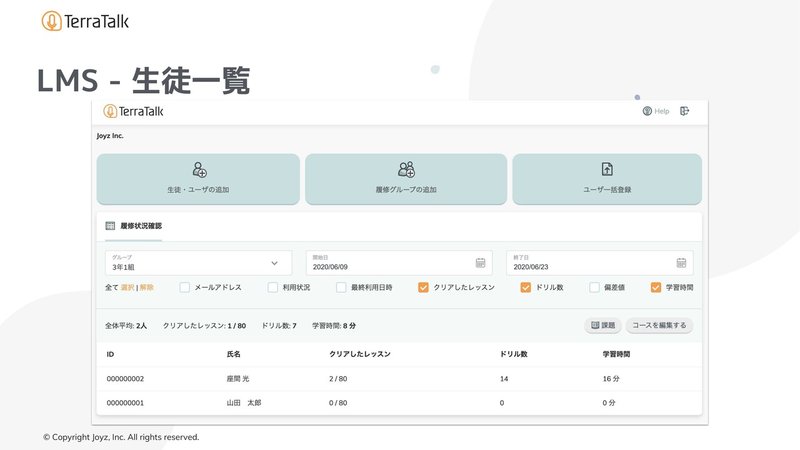Enable the 利用状況 checkbox
This screenshot has width=800, height=450.
[273, 287]
